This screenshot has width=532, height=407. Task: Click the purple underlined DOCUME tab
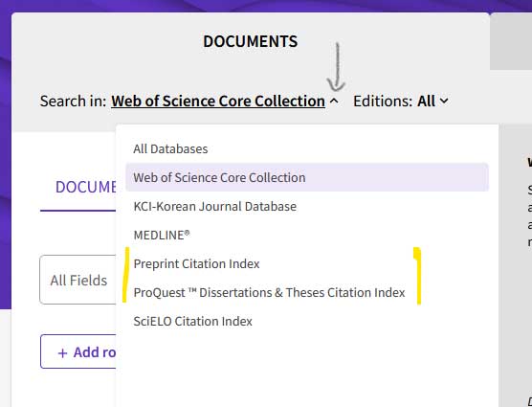pyautogui.click(x=85, y=187)
